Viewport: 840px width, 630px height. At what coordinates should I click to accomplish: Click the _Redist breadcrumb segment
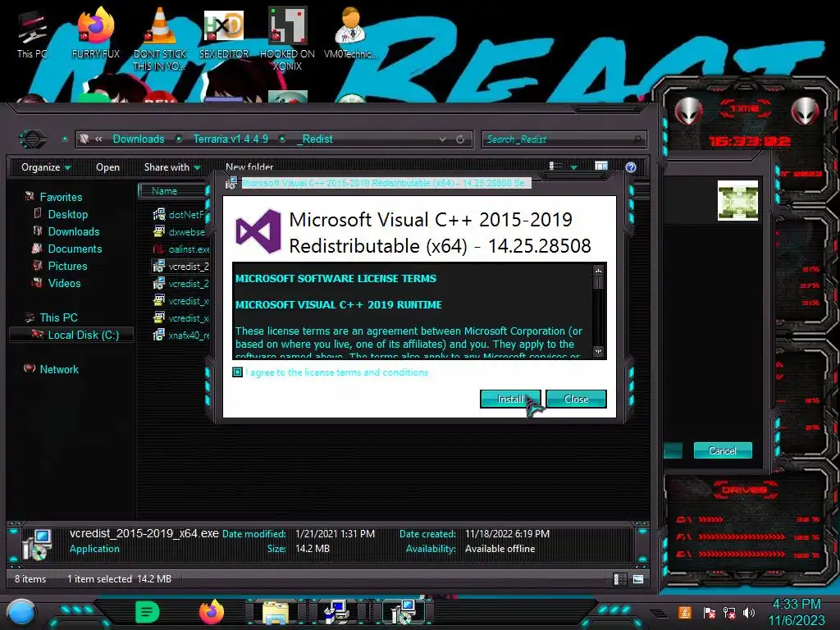click(x=315, y=139)
